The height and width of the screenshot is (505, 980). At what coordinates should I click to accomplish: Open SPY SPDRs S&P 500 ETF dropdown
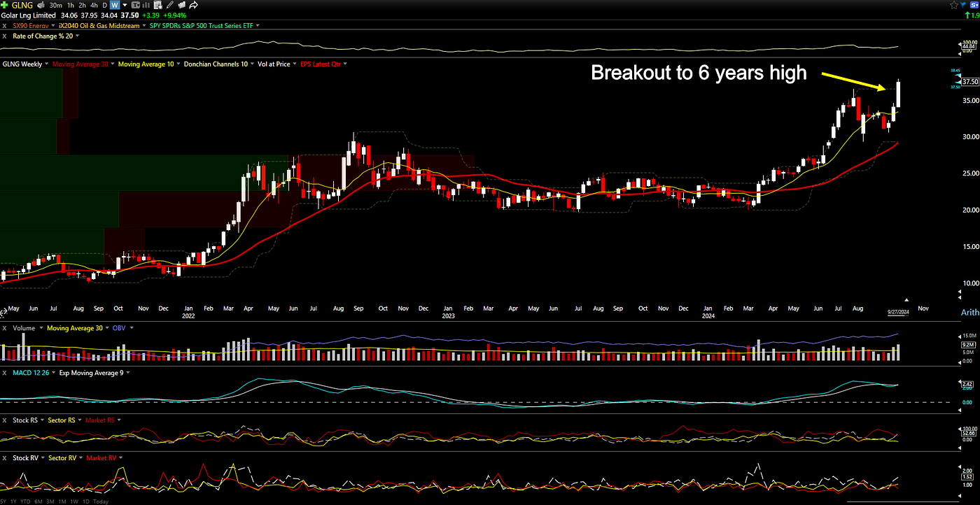point(258,26)
